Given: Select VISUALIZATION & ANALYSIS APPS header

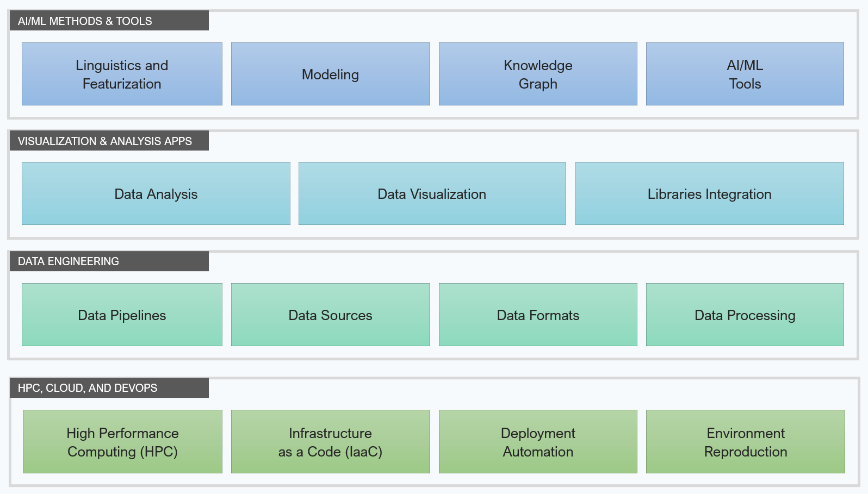Looking at the screenshot, I should pos(109,141).
